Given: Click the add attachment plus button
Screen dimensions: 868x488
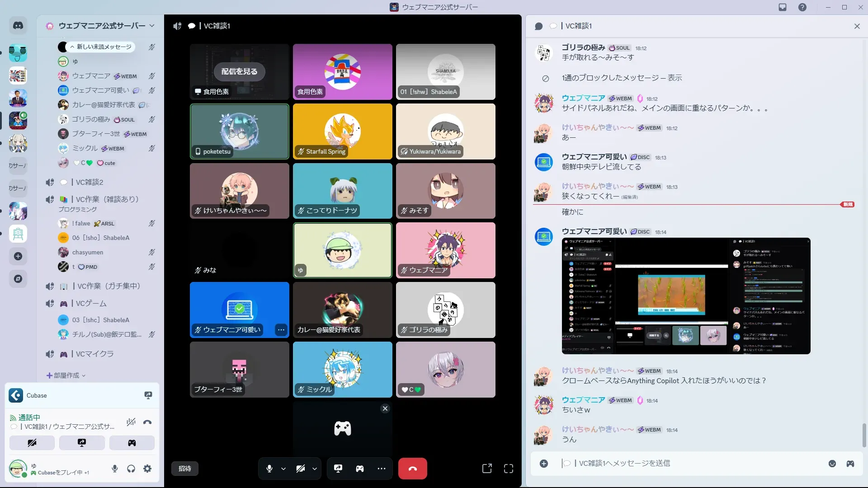Looking at the screenshot, I should click(x=544, y=464).
